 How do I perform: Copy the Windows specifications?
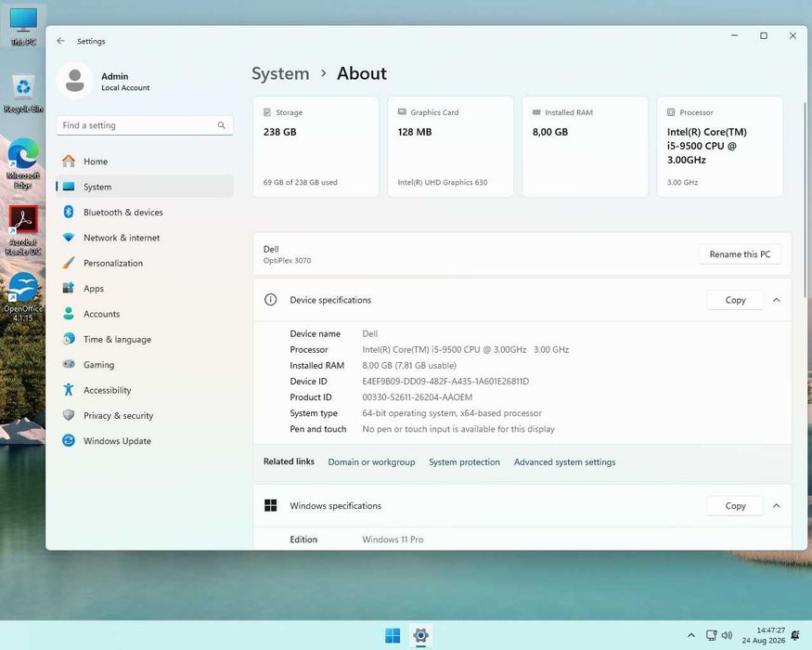pos(735,505)
